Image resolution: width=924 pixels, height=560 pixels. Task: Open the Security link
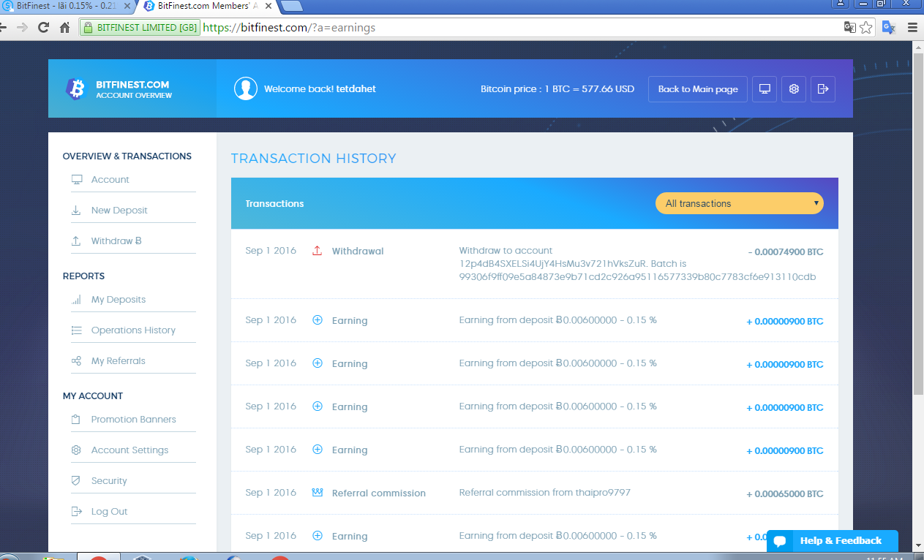coord(109,481)
